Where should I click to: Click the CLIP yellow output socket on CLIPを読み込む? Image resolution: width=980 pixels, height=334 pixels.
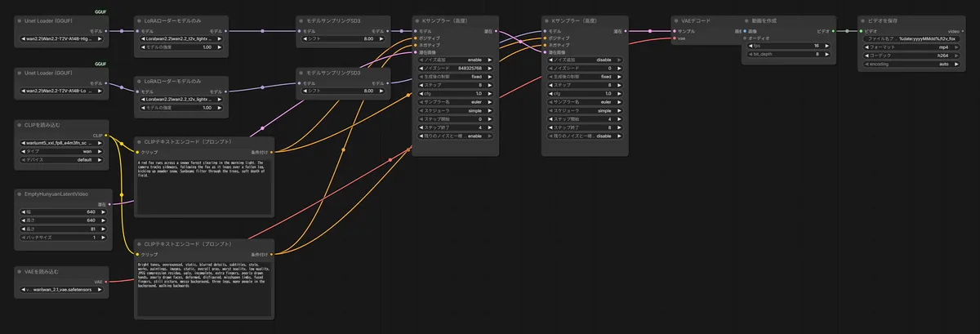(107, 135)
